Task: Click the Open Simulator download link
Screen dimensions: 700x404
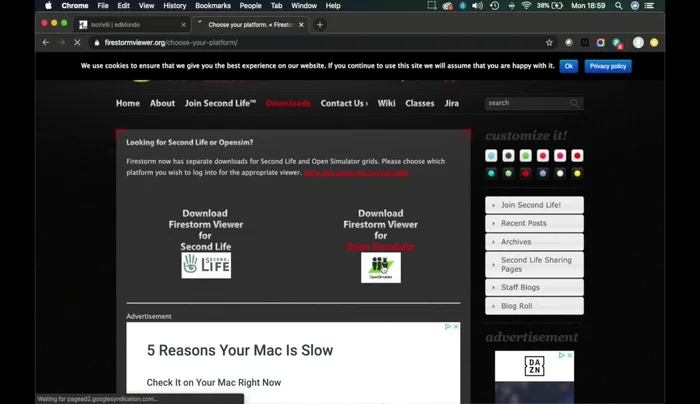Action: coord(380,246)
